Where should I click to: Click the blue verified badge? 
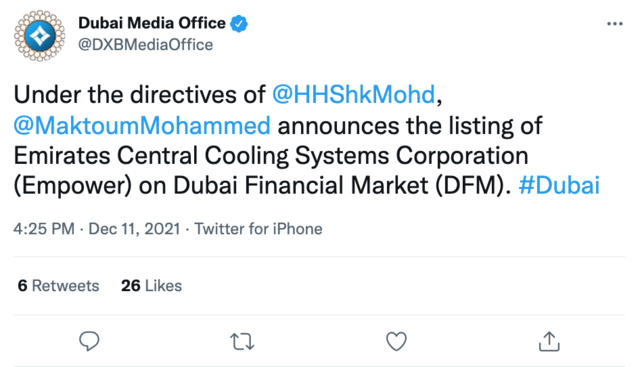tap(239, 23)
